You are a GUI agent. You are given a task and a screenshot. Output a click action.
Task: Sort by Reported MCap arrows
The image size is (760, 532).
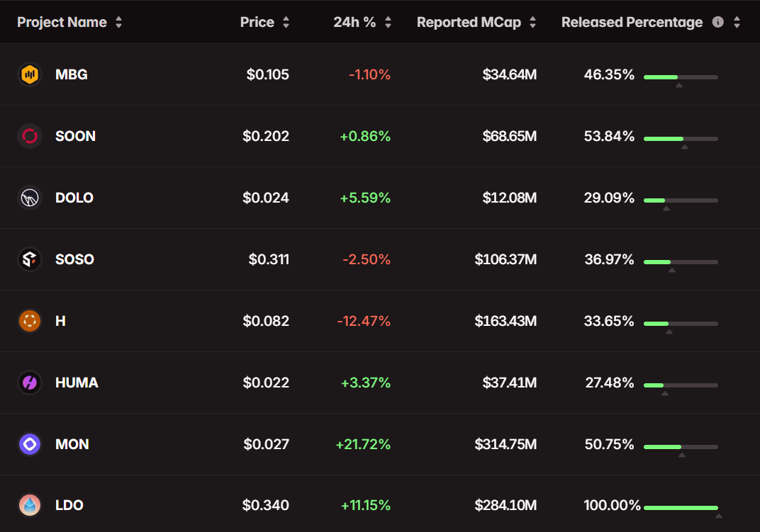[x=532, y=22]
